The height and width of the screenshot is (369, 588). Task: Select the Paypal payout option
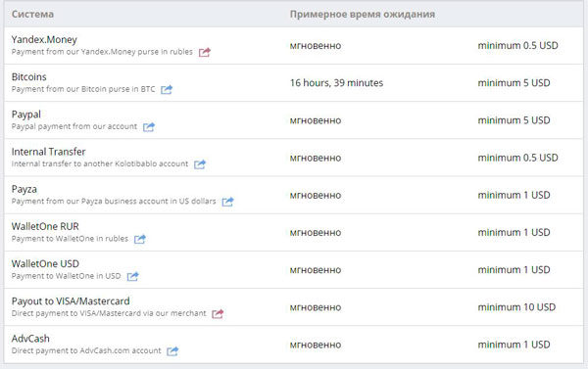tap(25, 115)
